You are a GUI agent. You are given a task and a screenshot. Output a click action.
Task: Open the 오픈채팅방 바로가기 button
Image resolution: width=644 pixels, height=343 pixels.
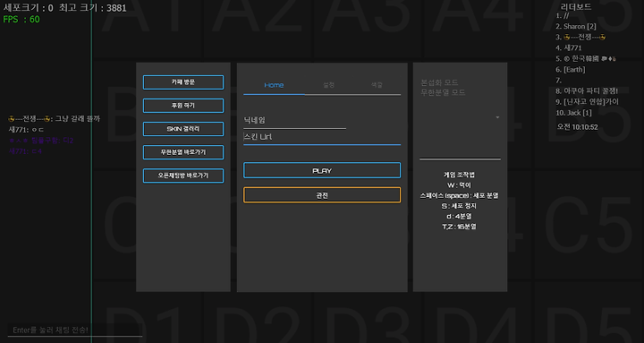point(183,176)
